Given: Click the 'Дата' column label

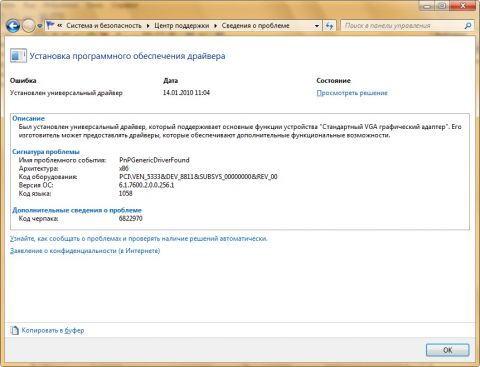Looking at the screenshot, I should (170, 81).
